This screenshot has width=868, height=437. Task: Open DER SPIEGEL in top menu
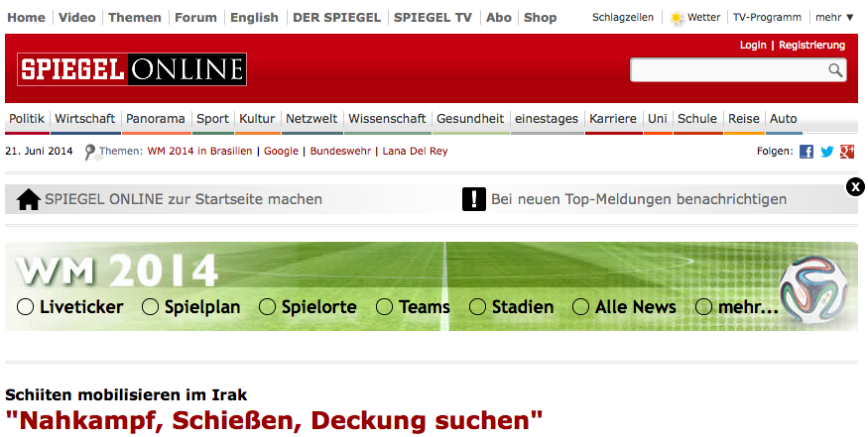[x=336, y=18]
